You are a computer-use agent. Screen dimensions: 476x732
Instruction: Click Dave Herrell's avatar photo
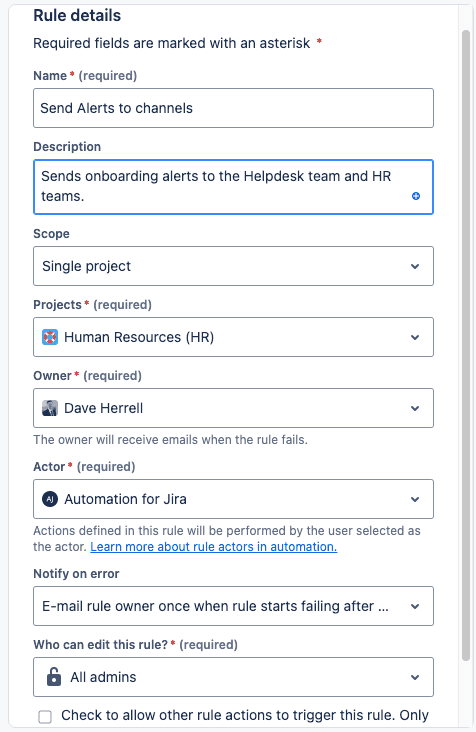coord(50,408)
